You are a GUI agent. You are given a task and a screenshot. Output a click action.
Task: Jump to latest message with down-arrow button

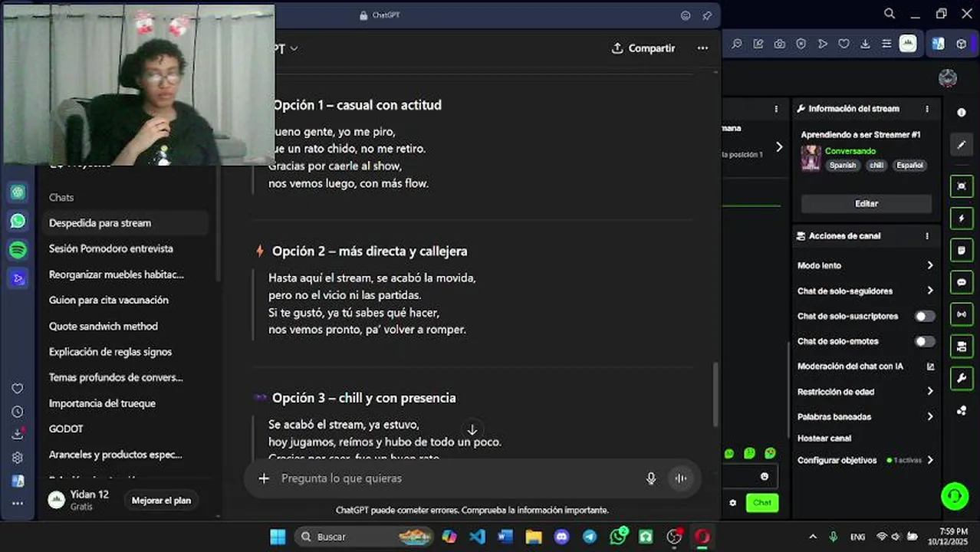tap(472, 430)
